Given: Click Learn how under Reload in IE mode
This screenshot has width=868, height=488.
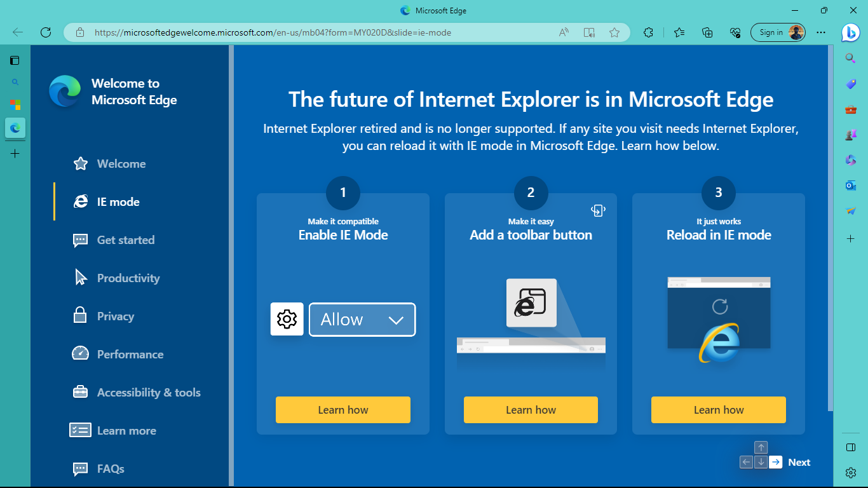Looking at the screenshot, I should (719, 410).
